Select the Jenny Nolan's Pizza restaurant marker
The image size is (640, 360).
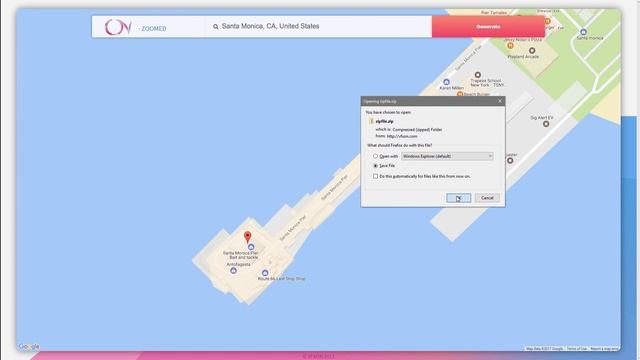[510, 46]
